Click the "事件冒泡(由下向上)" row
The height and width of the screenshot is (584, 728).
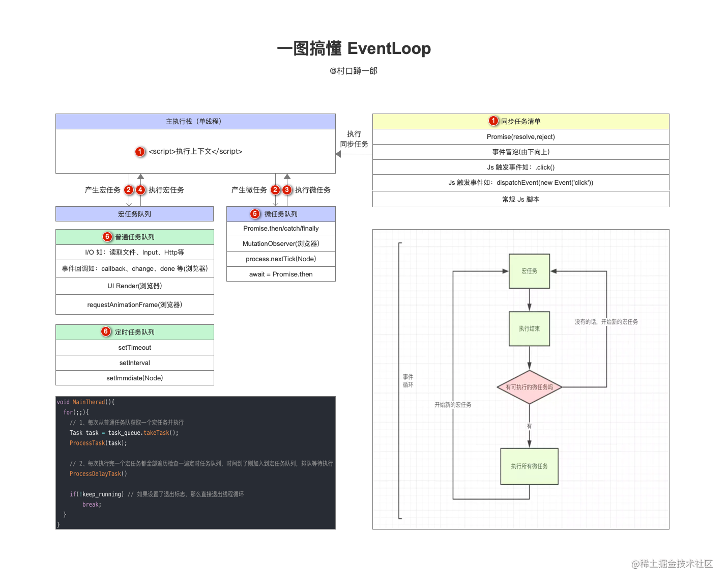tap(521, 152)
